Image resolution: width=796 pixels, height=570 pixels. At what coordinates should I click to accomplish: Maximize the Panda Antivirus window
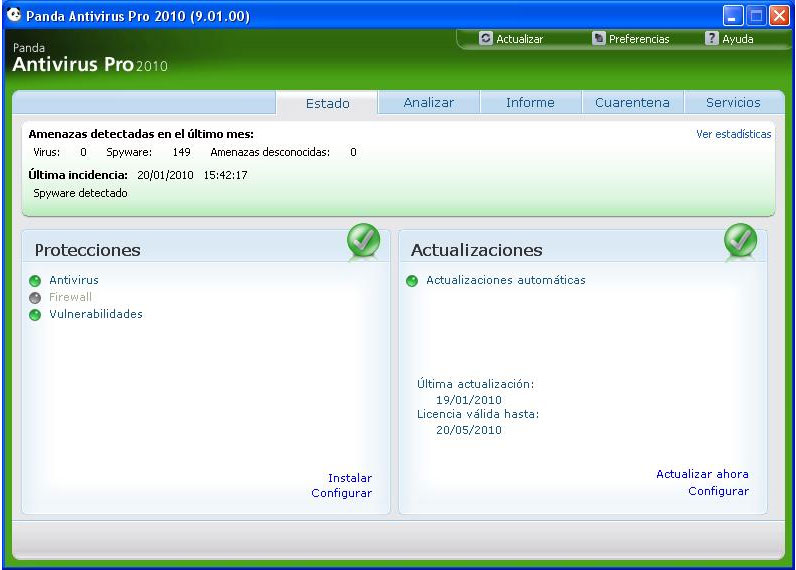[756, 16]
